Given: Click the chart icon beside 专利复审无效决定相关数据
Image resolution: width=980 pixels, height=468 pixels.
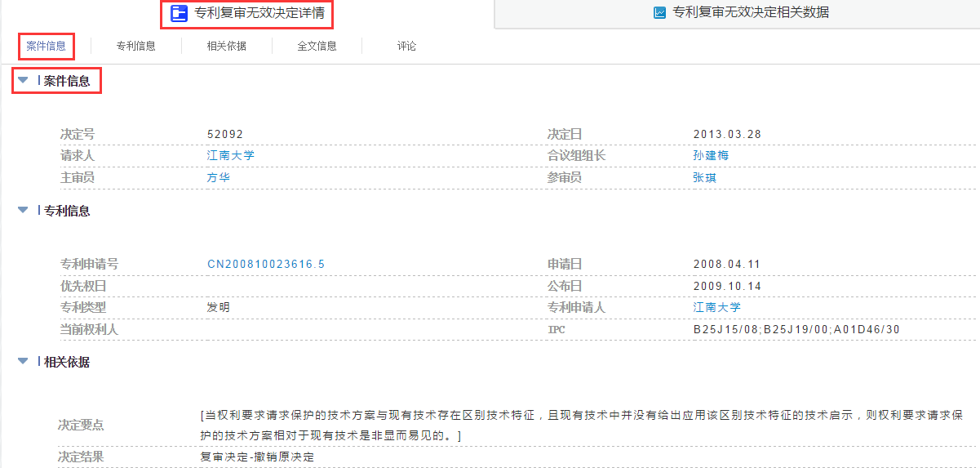Looking at the screenshot, I should pos(659,13).
